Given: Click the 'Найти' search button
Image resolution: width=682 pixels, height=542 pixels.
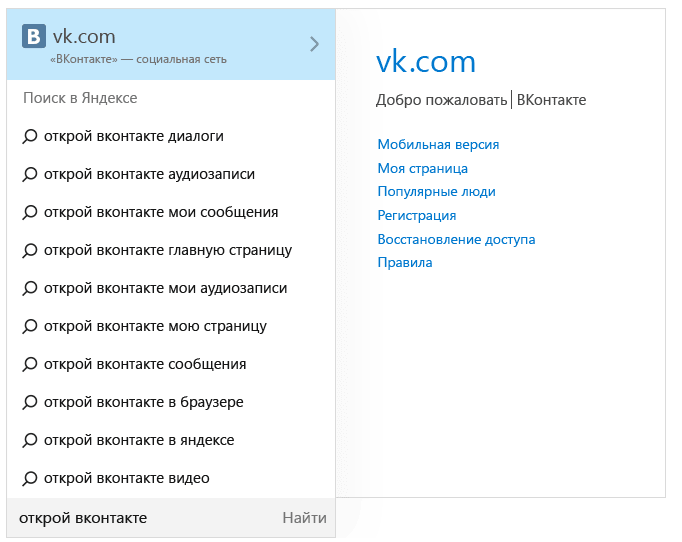Looking at the screenshot, I should (304, 518).
